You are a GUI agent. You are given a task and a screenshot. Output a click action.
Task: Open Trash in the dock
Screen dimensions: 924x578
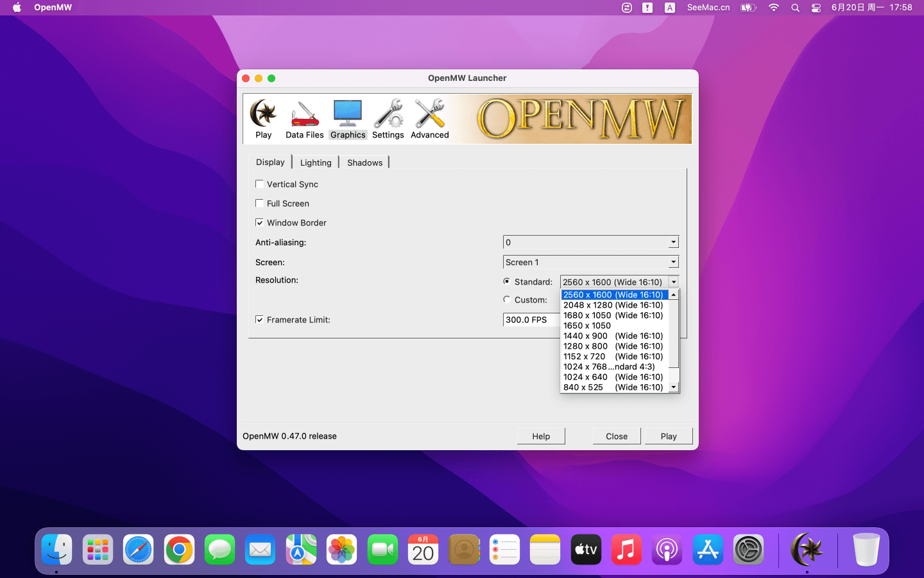[x=866, y=550]
